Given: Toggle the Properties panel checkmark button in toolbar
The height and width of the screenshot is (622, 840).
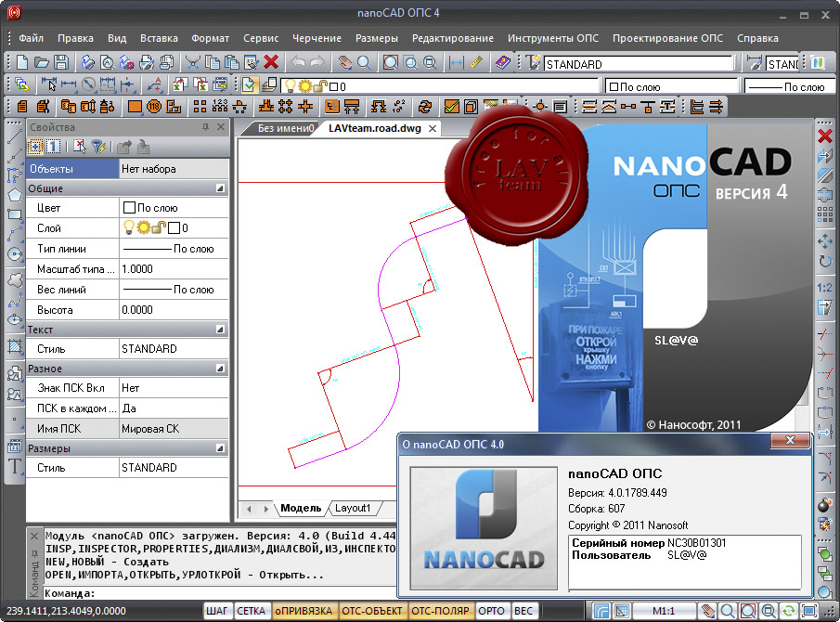Looking at the screenshot, I should tap(249, 85).
